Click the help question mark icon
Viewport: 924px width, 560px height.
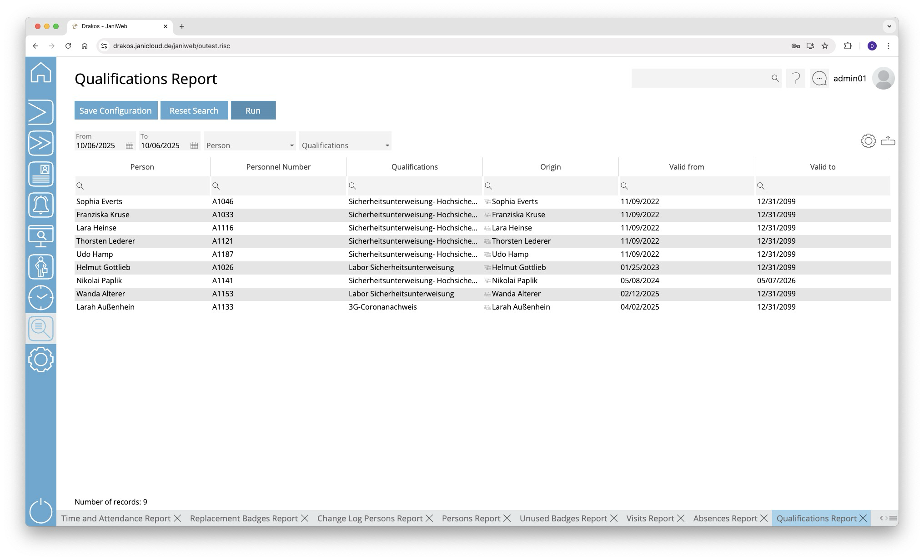point(796,79)
